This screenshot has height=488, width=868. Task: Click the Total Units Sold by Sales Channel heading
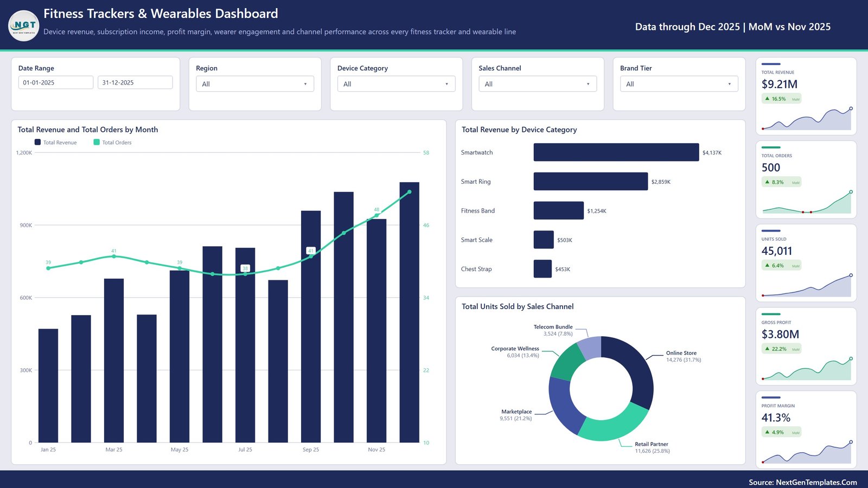click(x=518, y=306)
